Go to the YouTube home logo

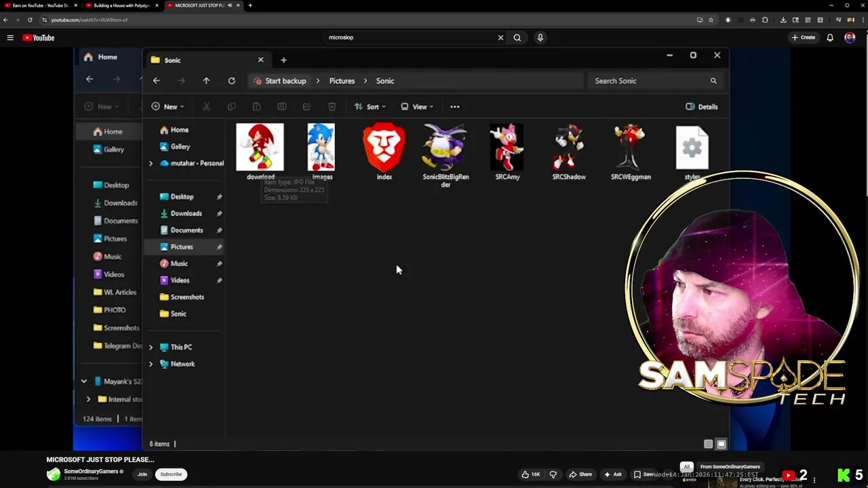[39, 38]
